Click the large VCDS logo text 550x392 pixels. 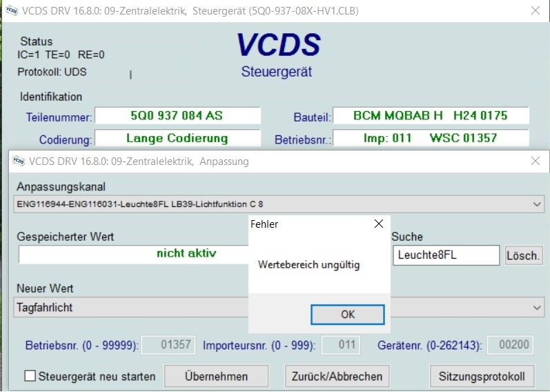pos(278,45)
